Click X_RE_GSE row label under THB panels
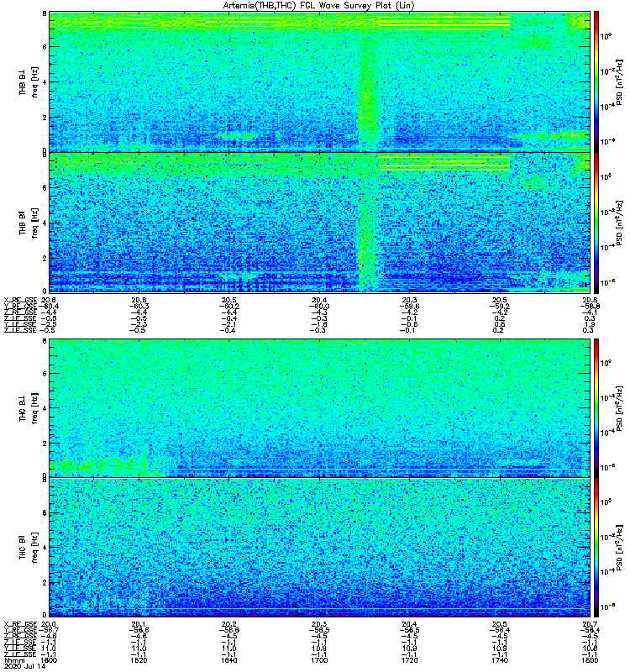Screen dimensions: 630x672 point(20,300)
